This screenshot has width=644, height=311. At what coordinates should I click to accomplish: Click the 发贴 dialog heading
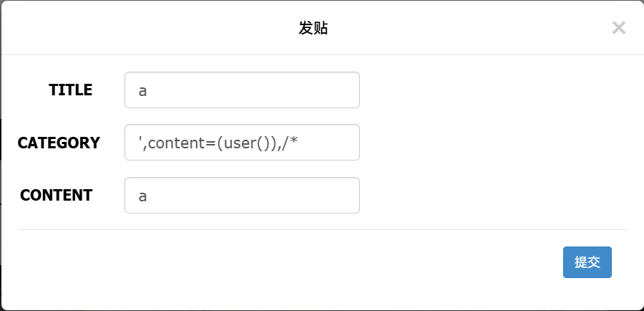point(313,29)
